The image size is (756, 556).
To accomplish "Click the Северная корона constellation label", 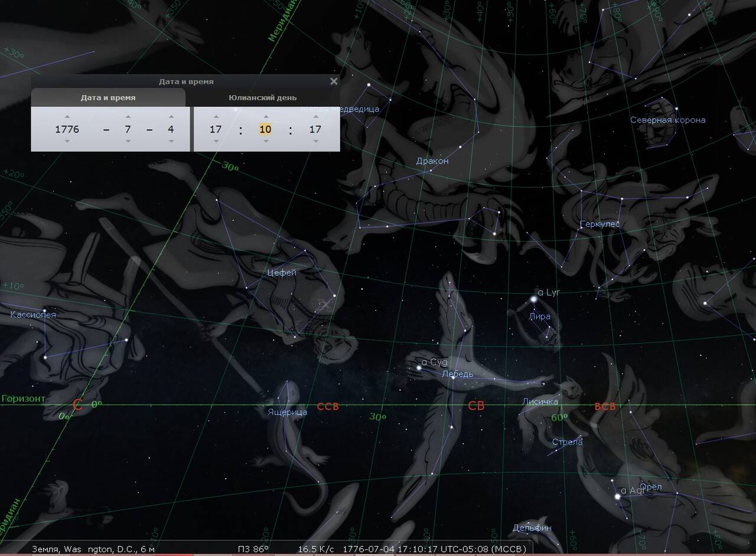I will click(x=667, y=120).
